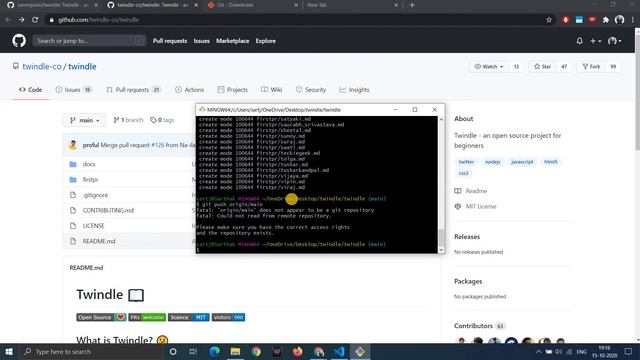Click the css3 topic tag

(463, 173)
